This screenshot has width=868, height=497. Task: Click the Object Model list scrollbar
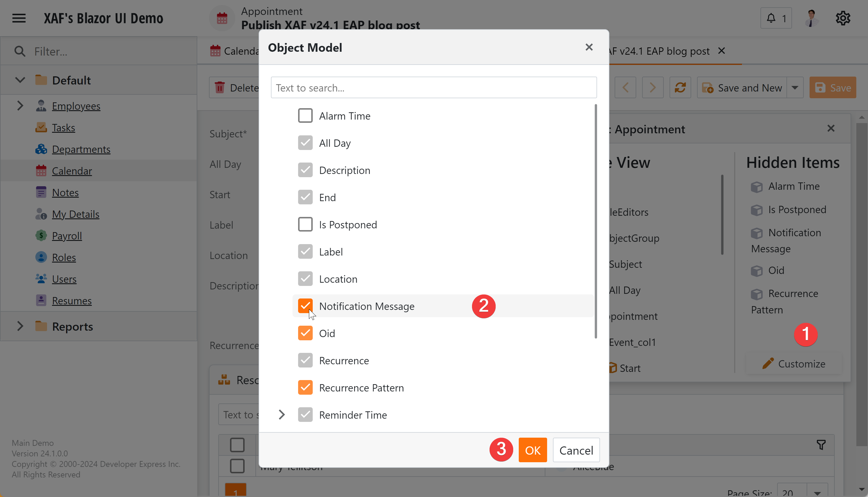(x=596, y=222)
